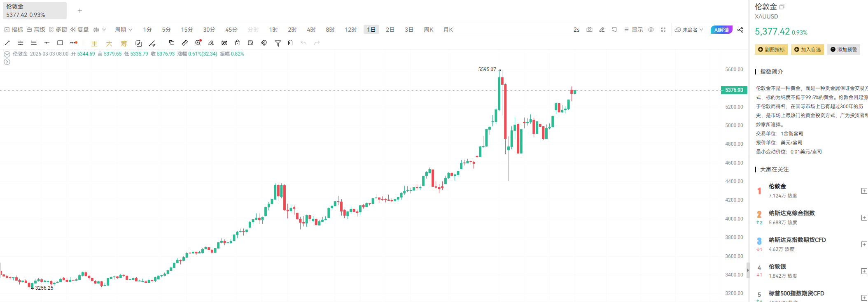Screen dimensions: 868x302
Task: Select the rectangle drawing tool
Action: [60, 43]
